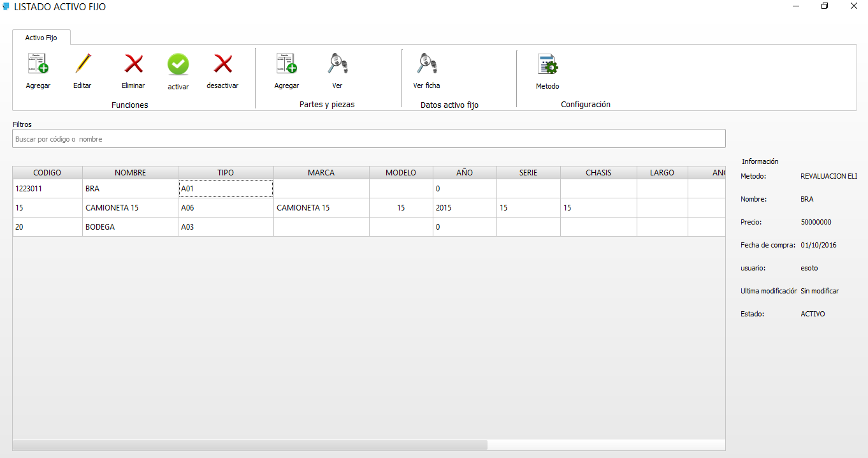The image size is (868, 458).
Task: Select the CAMIONETA 15 name cell
Action: click(130, 208)
